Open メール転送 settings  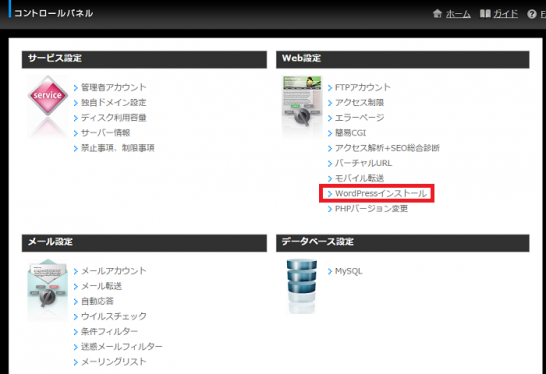point(101,286)
